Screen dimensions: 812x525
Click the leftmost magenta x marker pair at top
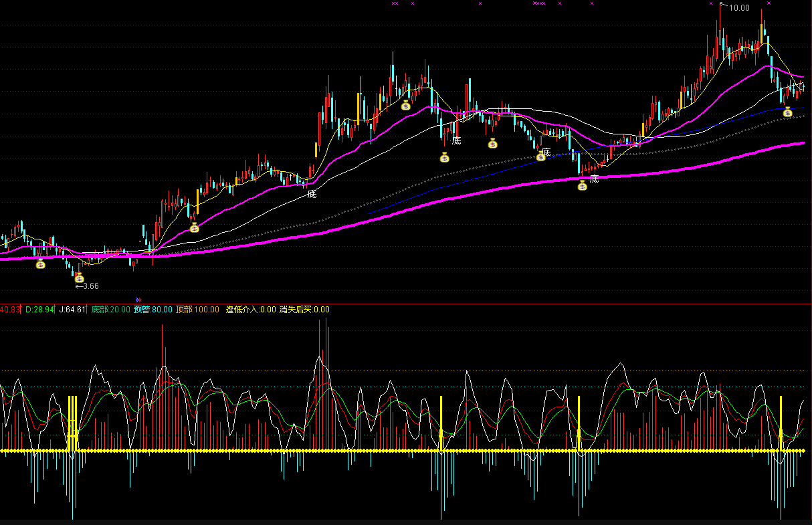coord(395,4)
